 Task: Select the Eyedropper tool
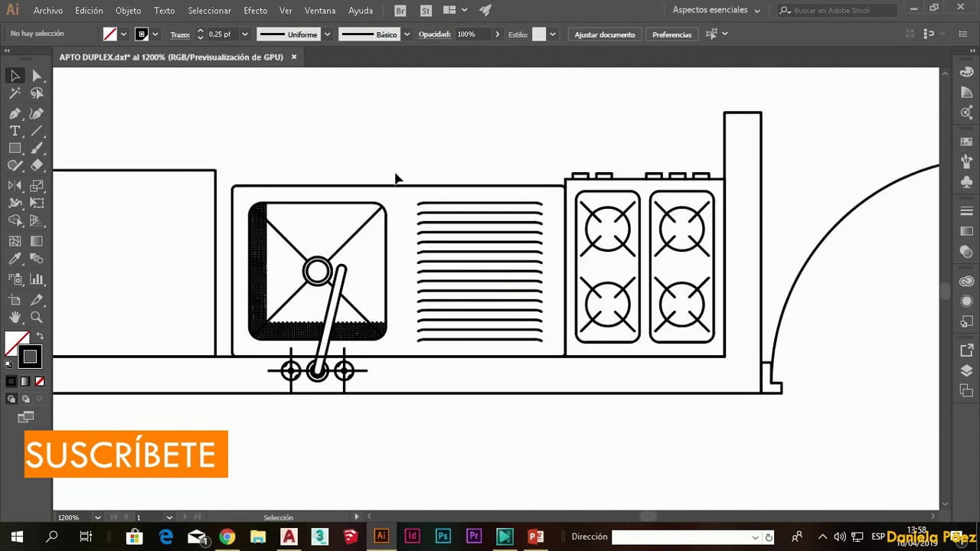click(x=15, y=260)
